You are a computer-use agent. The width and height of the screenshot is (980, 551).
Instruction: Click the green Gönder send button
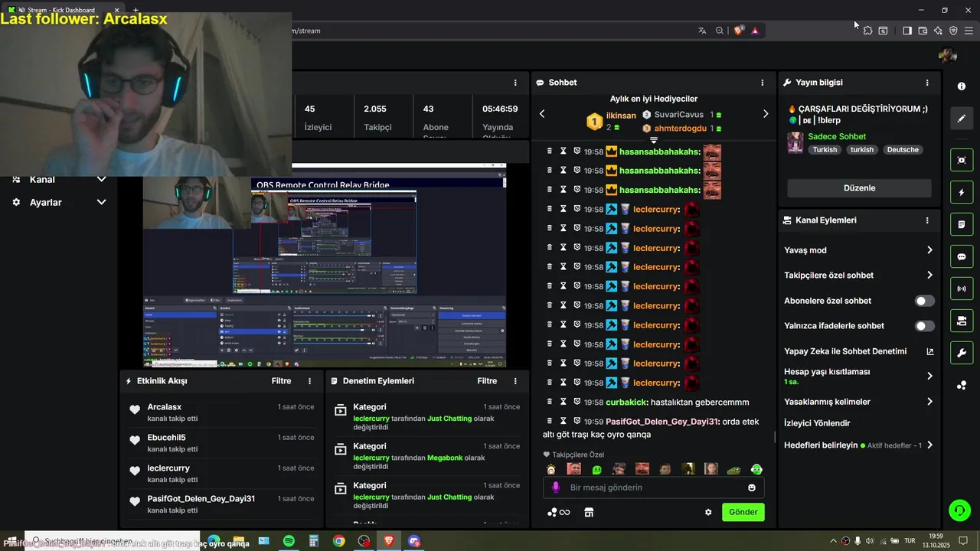coord(743,512)
